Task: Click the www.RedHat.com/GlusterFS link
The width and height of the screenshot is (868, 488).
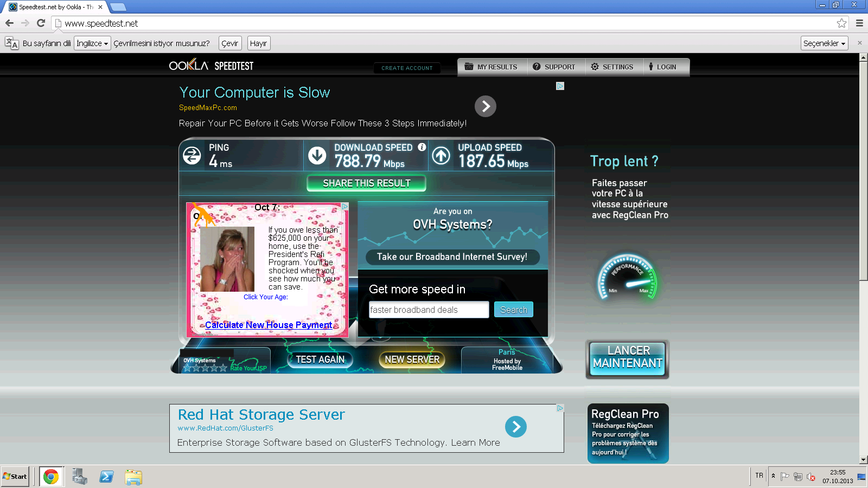Action: pyautogui.click(x=225, y=428)
